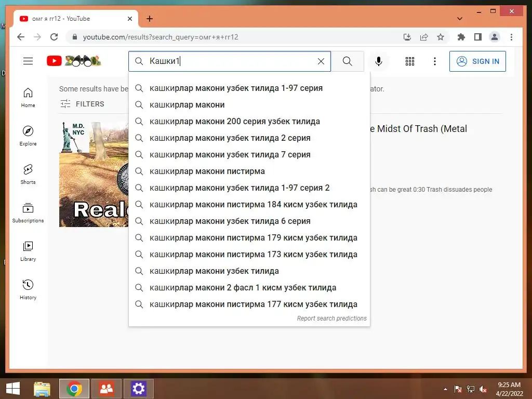The image size is (532, 399).
Task: Choose suggestion 'пистирма 177 кисм узбек тилида'
Action: (249, 304)
